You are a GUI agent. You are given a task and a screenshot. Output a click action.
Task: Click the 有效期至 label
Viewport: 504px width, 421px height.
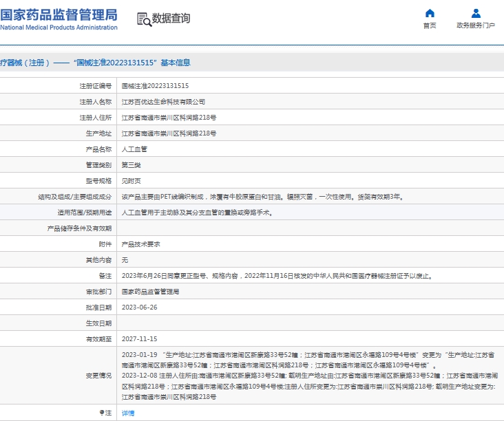click(x=98, y=338)
